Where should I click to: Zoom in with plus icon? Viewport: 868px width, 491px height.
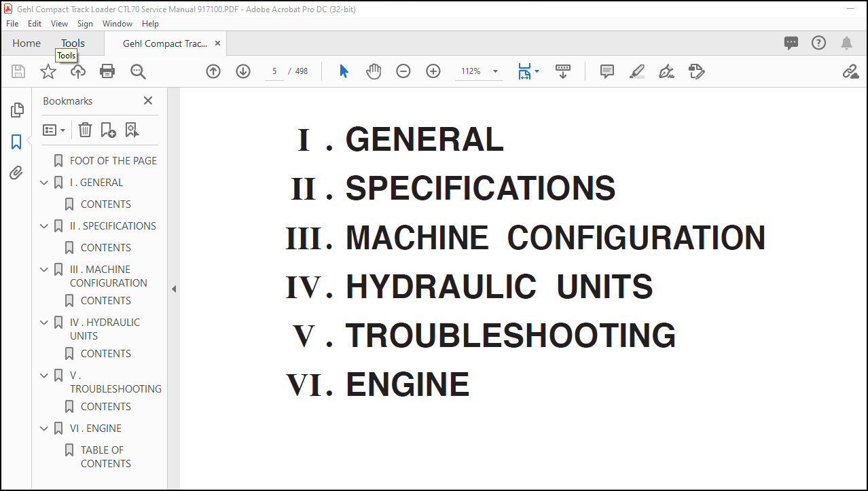[x=433, y=71]
